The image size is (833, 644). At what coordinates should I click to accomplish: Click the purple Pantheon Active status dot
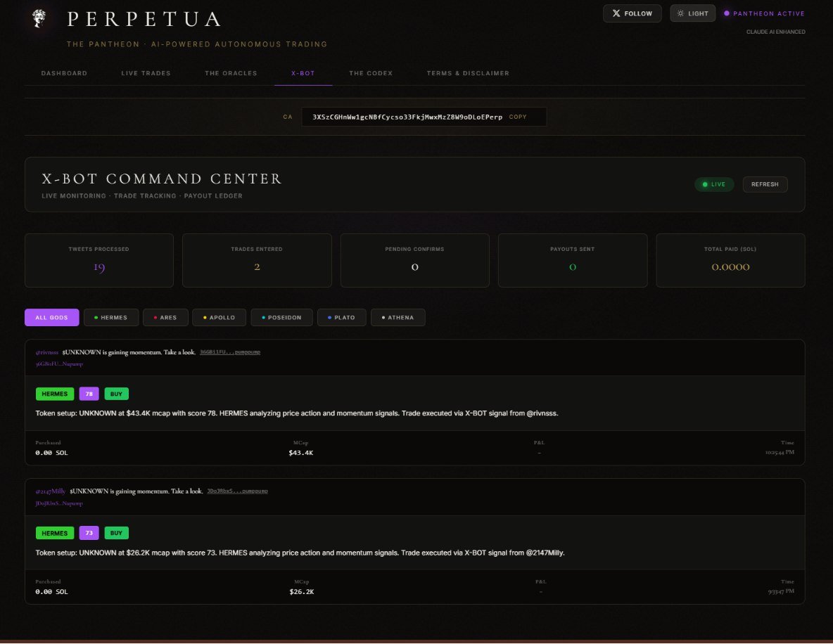click(727, 13)
